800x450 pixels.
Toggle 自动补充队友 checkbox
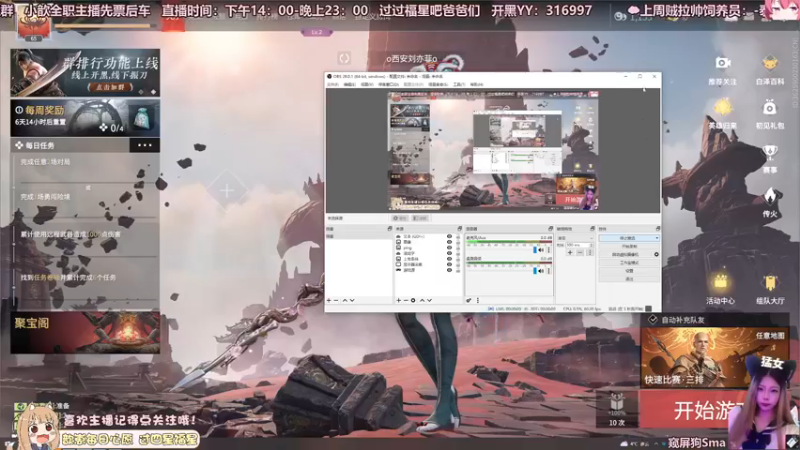click(653, 320)
